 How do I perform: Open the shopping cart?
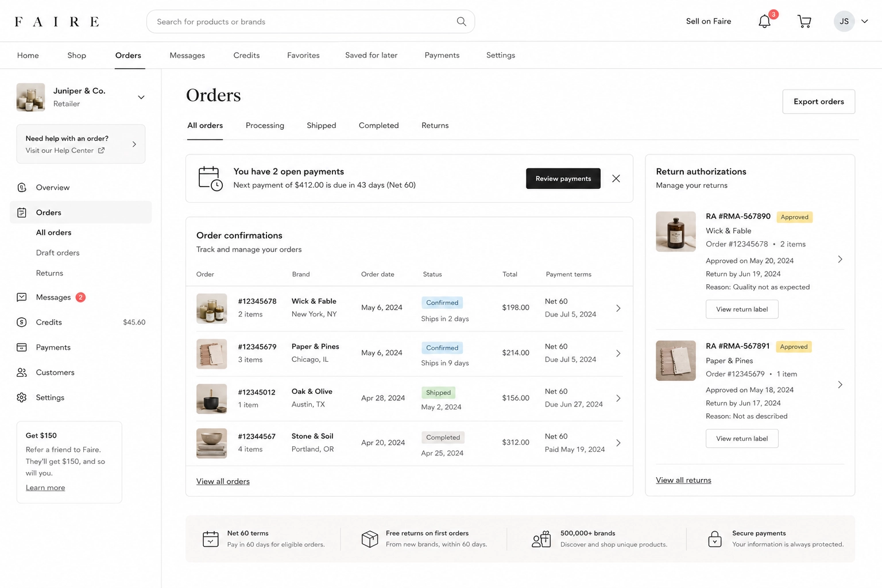click(x=804, y=22)
